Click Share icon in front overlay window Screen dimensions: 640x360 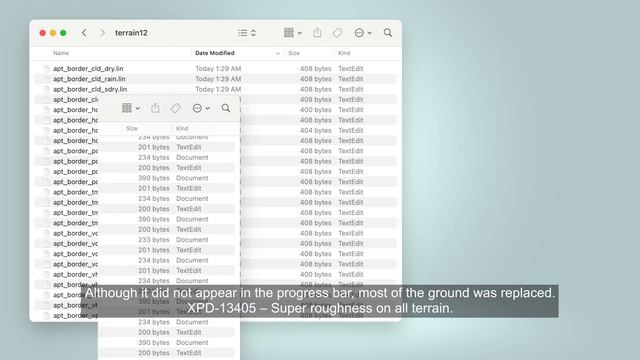click(x=155, y=108)
